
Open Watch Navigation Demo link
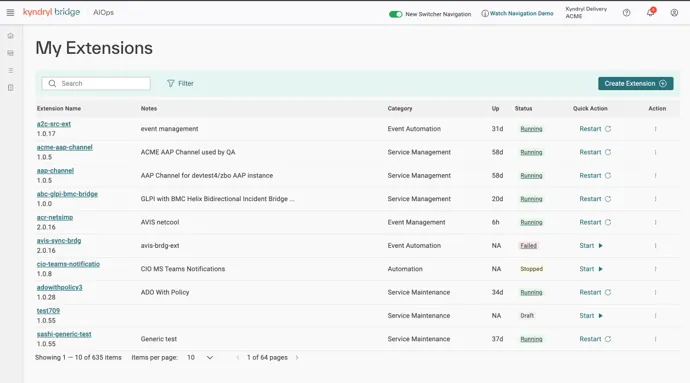point(518,14)
